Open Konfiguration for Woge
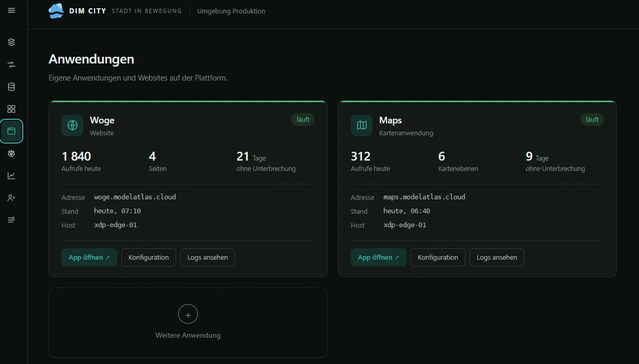 point(149,257)
